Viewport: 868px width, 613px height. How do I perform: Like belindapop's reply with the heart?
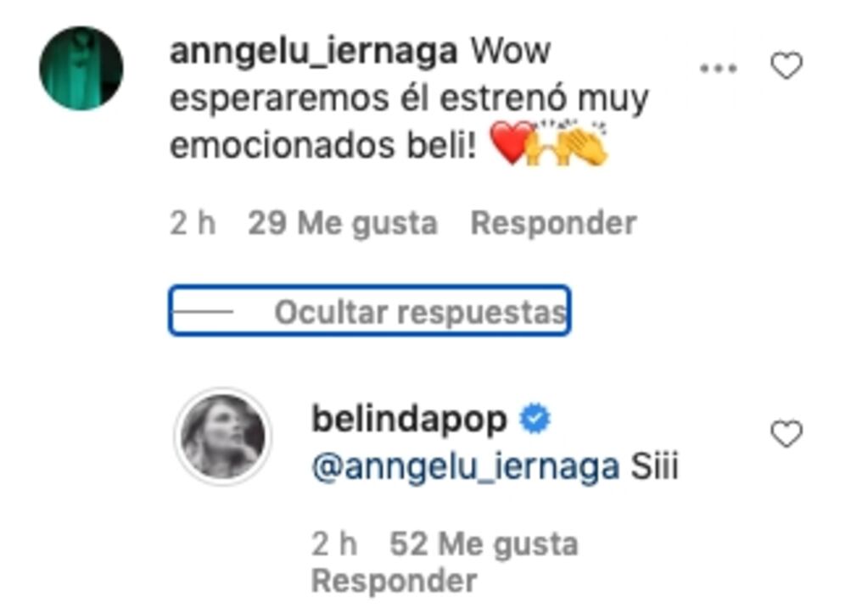787,434
